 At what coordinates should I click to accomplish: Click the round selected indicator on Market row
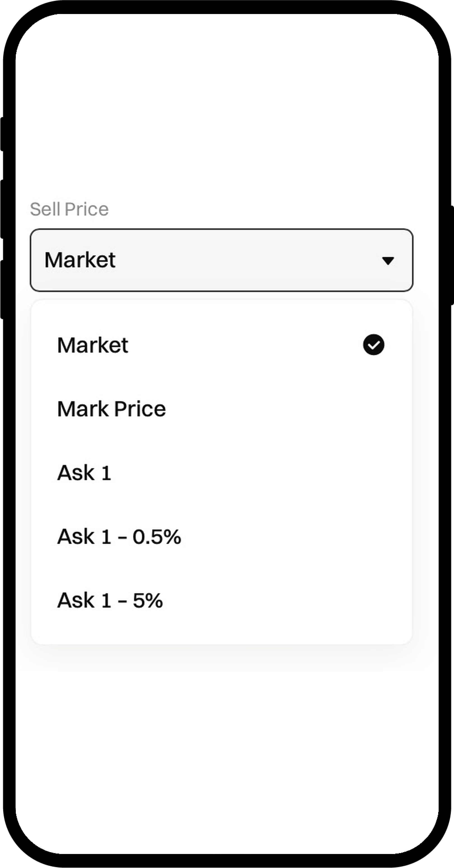(374, 345)
